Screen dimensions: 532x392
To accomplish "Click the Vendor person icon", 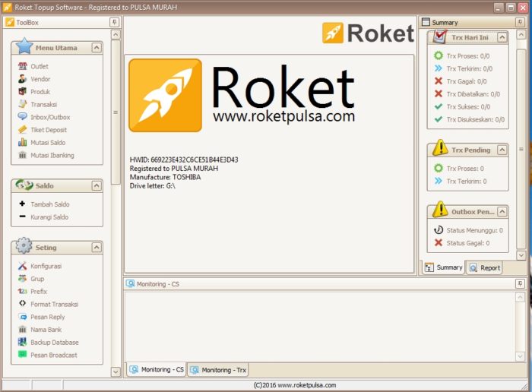I will click(x=22, y=79).
